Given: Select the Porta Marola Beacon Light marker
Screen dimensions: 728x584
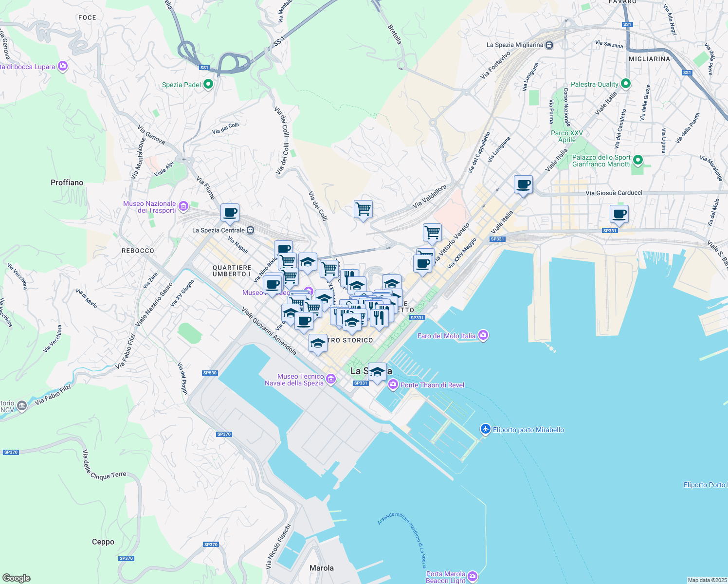Looking at the screenshot, I should tap(472, 576).
